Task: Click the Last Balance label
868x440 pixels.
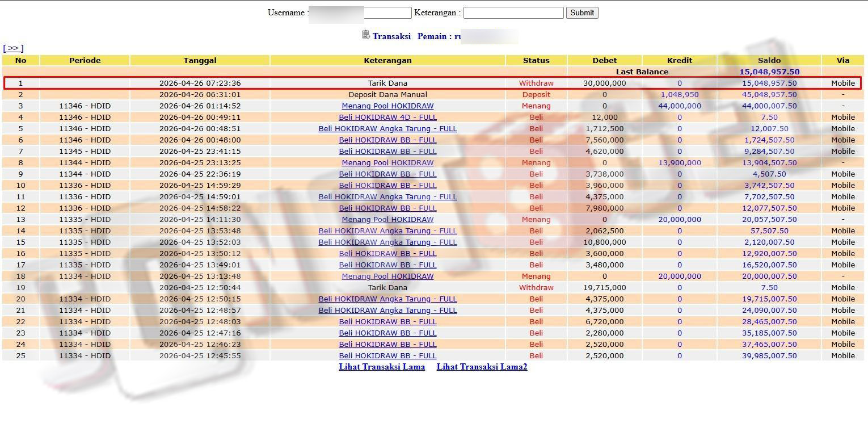Action: [642, 72]
